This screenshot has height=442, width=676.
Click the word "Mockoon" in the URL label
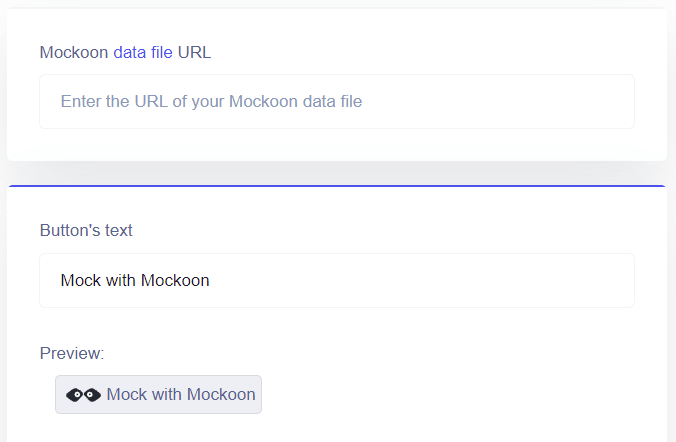tap(74, 52)
